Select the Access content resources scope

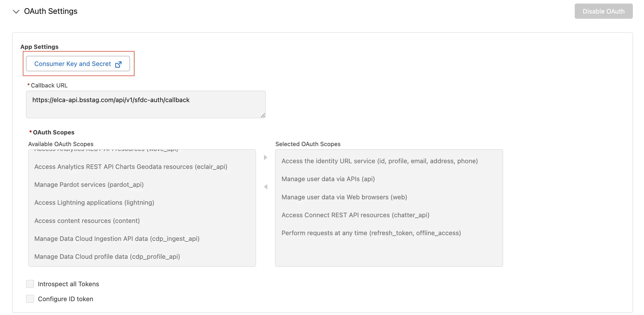pyautogui.click(x=87, y=221)
